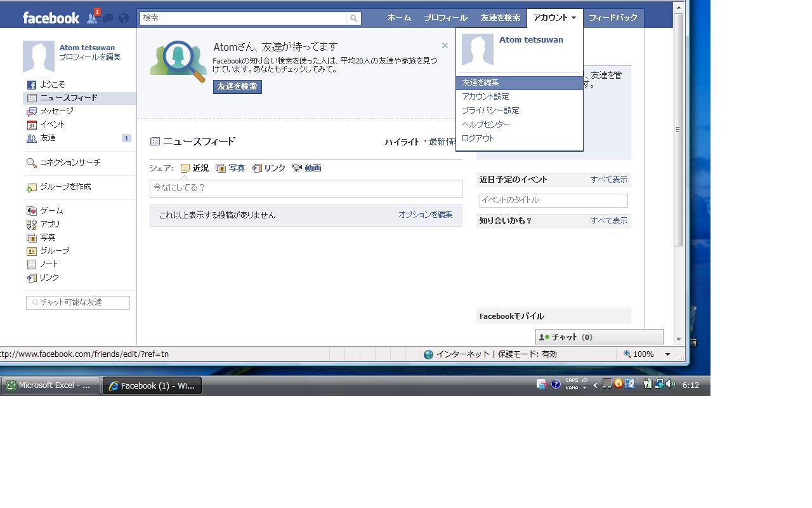
Task: Dismiss the friend finder banner with X
Action: pyautogui.click(x=445, y=46)
